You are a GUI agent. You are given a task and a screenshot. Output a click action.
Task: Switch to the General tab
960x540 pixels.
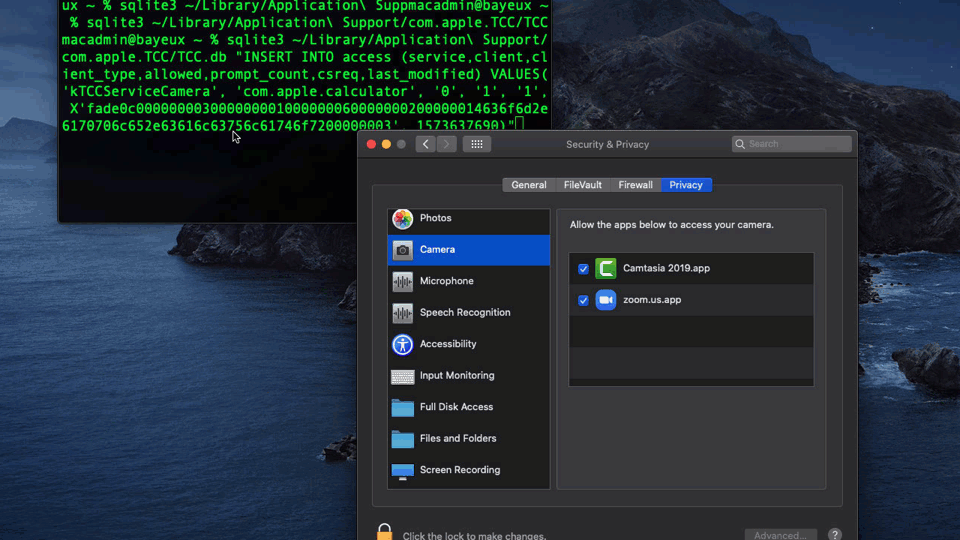pos(529,185)
